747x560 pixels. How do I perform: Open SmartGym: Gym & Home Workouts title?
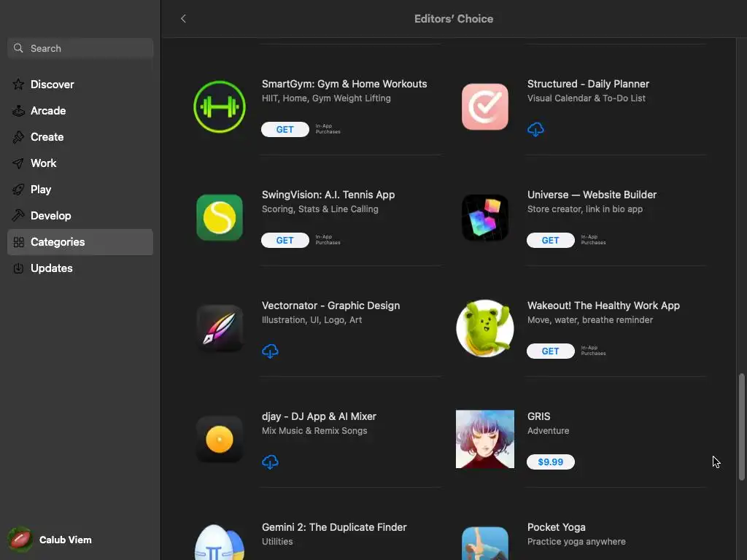344,84
